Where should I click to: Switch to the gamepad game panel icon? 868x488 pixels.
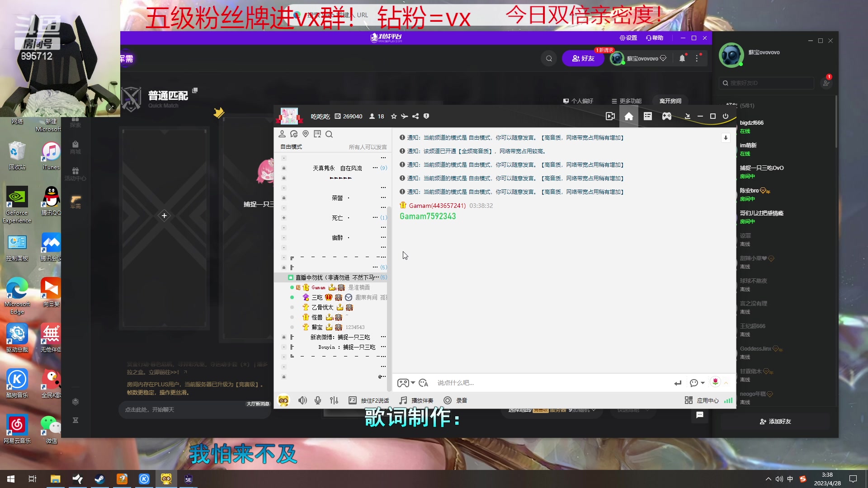point(666,116)
